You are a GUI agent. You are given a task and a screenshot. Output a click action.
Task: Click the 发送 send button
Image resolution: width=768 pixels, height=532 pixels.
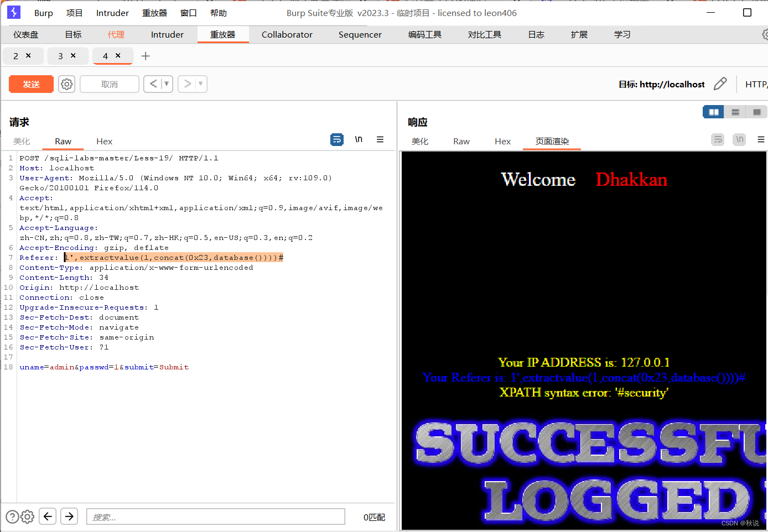(x=32, y=84)
